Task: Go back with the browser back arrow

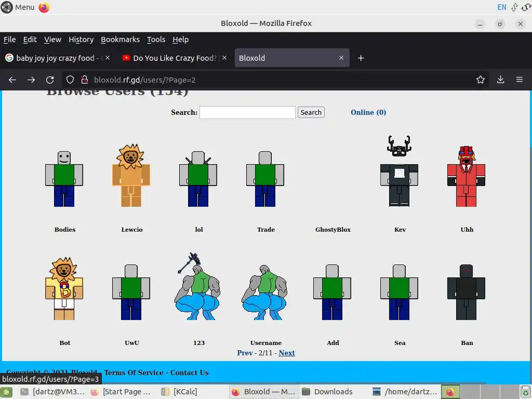Action: click(x=12, y=79)
